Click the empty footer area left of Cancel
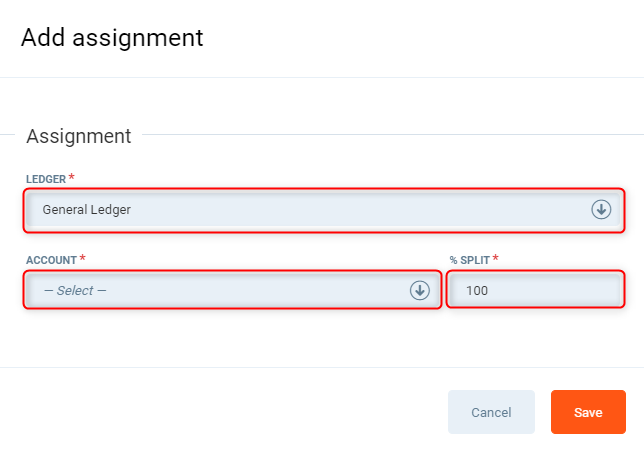 click(x=220, y=412)
